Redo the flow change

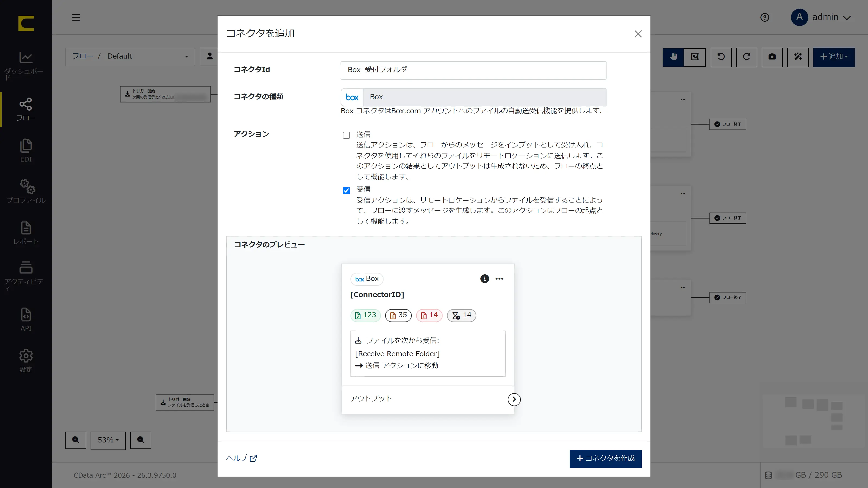746,57
